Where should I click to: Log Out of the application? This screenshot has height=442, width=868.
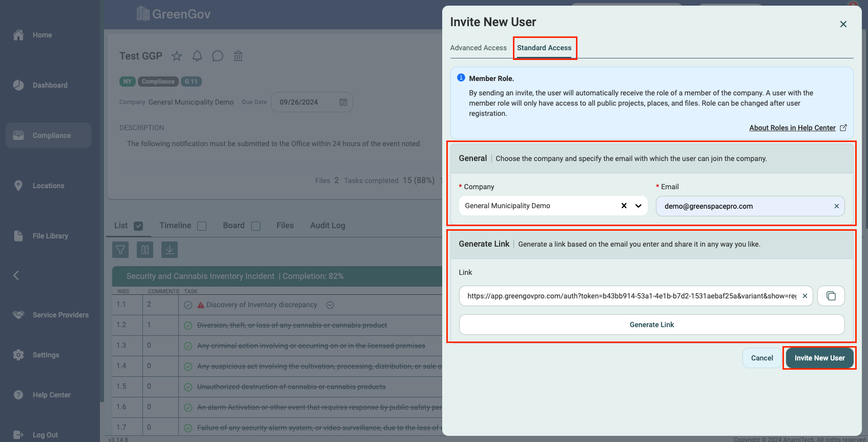click(x=35, y=435)
